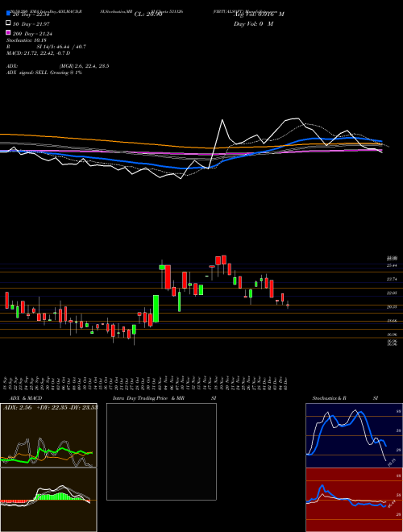403x532 pixels.
Task: Select the 'Stochastics: 10.18' readout
Action: pos(26,40)
